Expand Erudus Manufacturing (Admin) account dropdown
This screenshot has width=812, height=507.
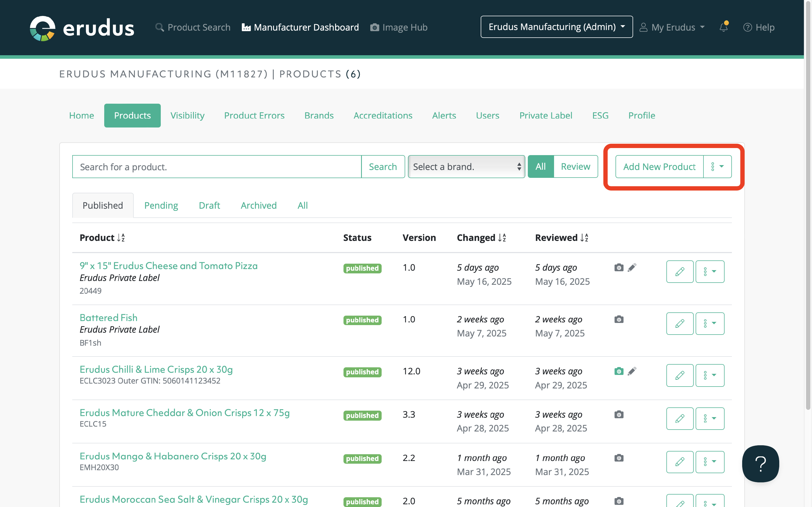(x=556, y=27)
